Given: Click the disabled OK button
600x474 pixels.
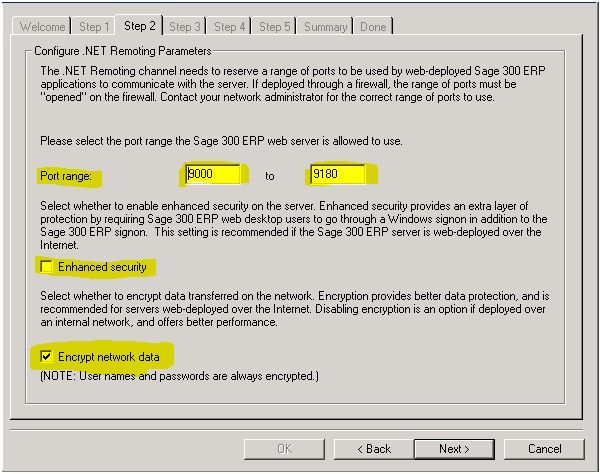Looking at the screenshot, I should tap(284, 449).
